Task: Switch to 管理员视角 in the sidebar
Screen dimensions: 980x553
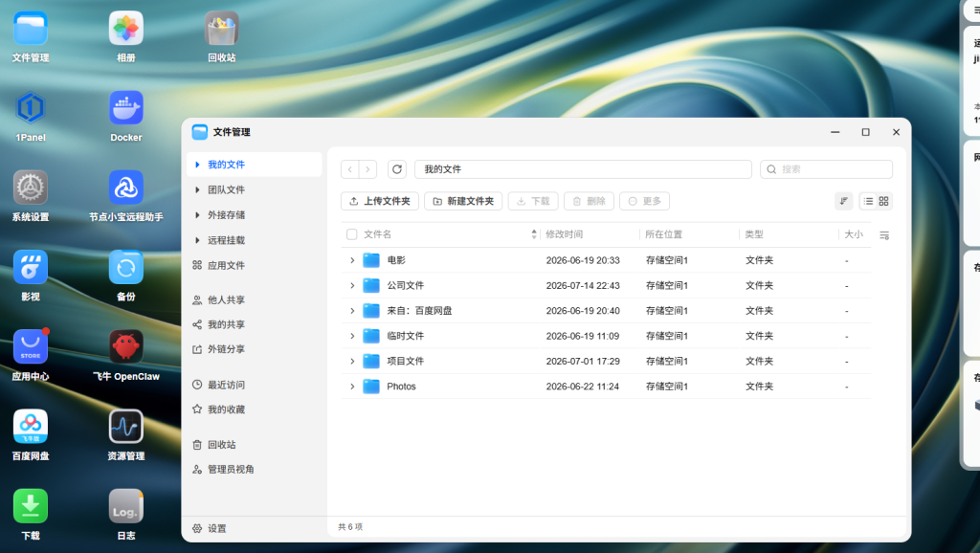Action: (x=255, y=469)
